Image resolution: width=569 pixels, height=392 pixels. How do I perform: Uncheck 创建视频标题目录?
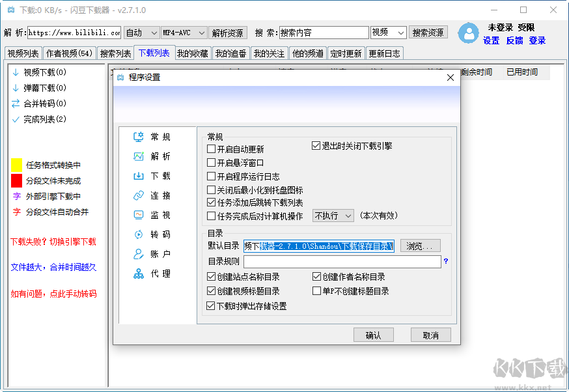[x=211, y=290]
